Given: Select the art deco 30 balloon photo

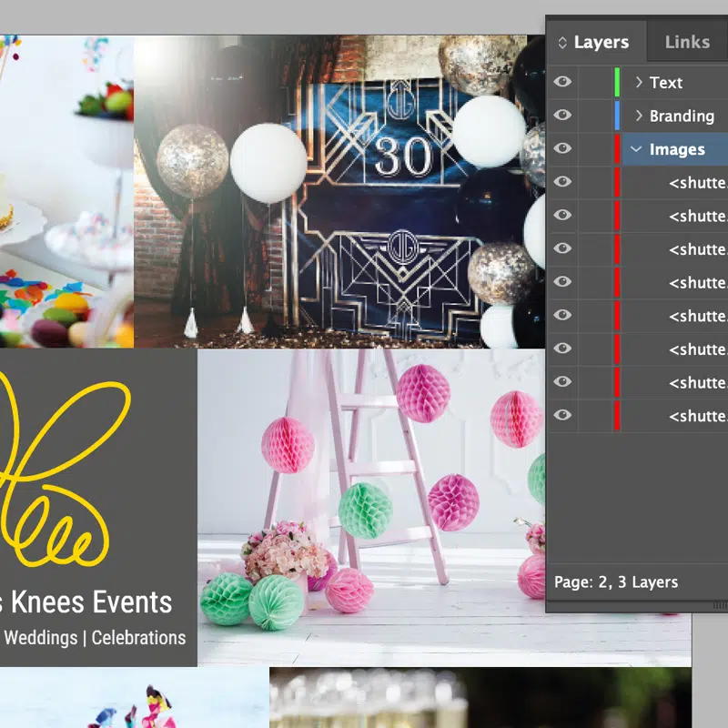Looking at the screenshot, I should (337, 191).
